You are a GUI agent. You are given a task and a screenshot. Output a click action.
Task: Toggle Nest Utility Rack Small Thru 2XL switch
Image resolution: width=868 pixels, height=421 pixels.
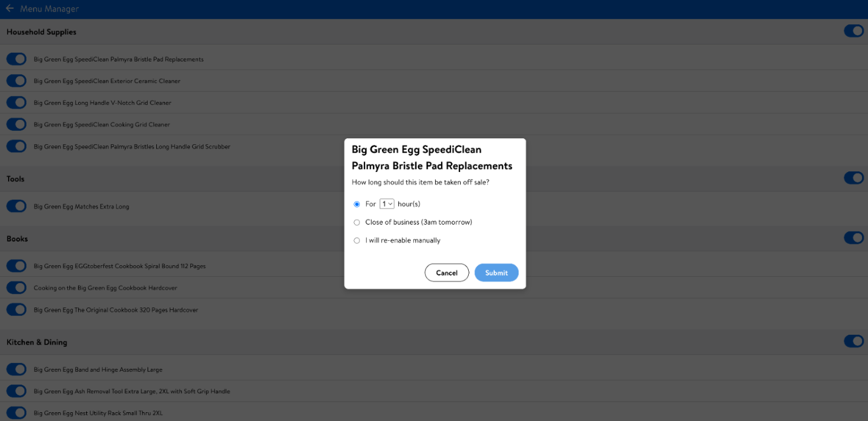(x=17, y=413)
